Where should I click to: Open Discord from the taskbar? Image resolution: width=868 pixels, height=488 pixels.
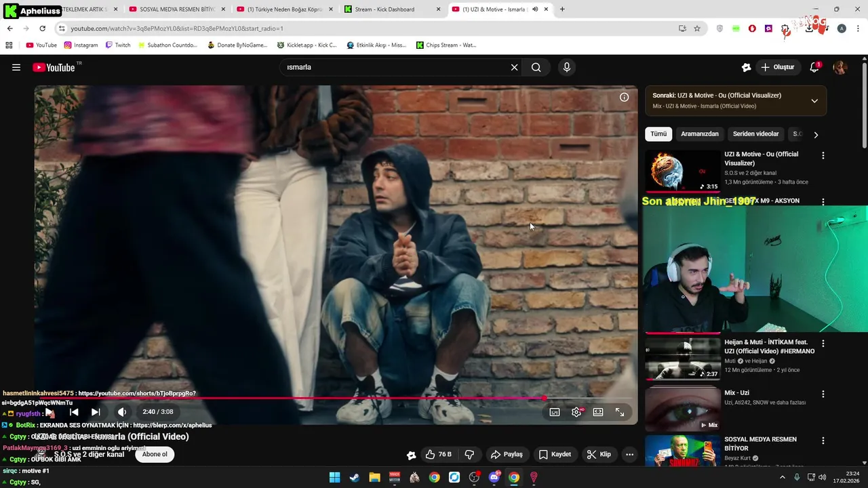point(494,477)
